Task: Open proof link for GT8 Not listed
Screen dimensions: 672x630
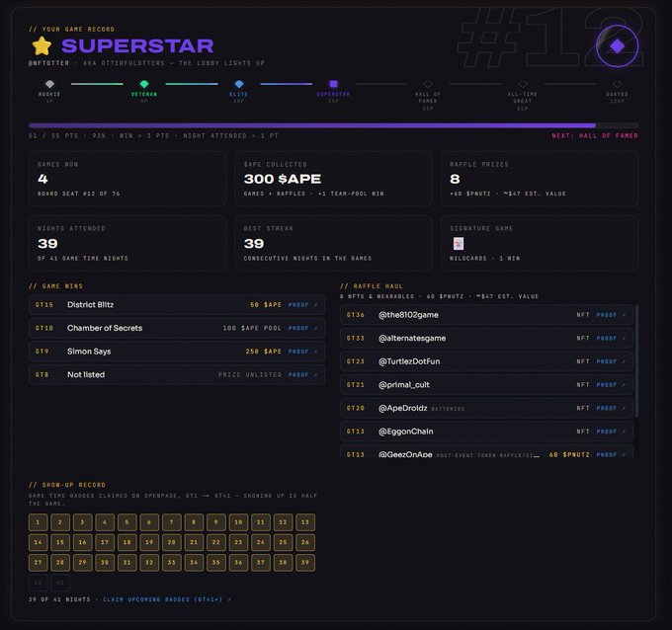Action: pyautogui.click(x=302, y=375)
